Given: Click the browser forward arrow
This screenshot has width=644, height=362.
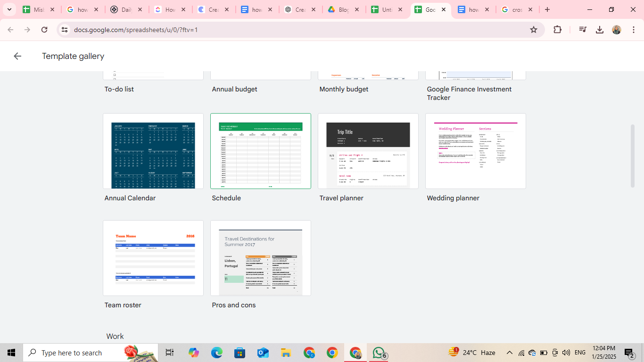Looking at the screenshot, I should 27,30.
